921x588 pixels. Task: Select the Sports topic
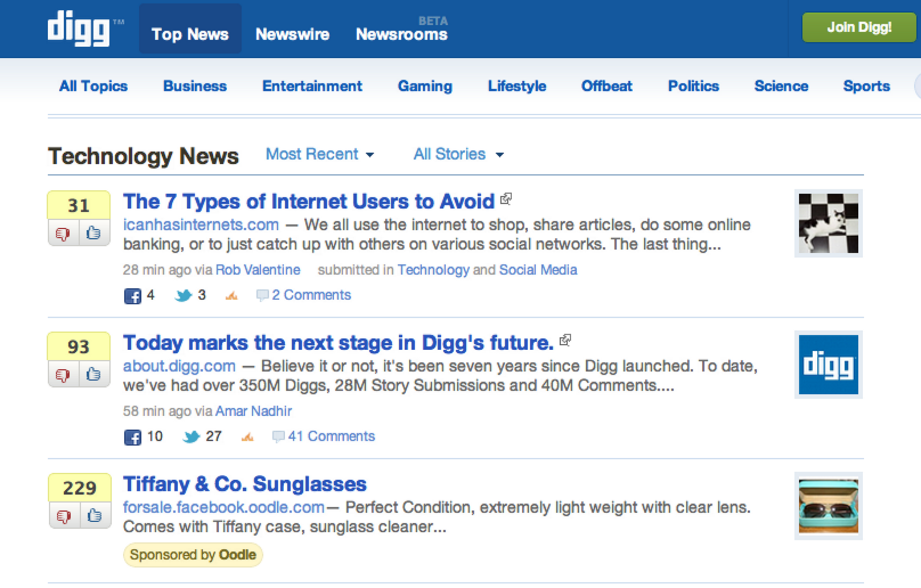(866, 86)
